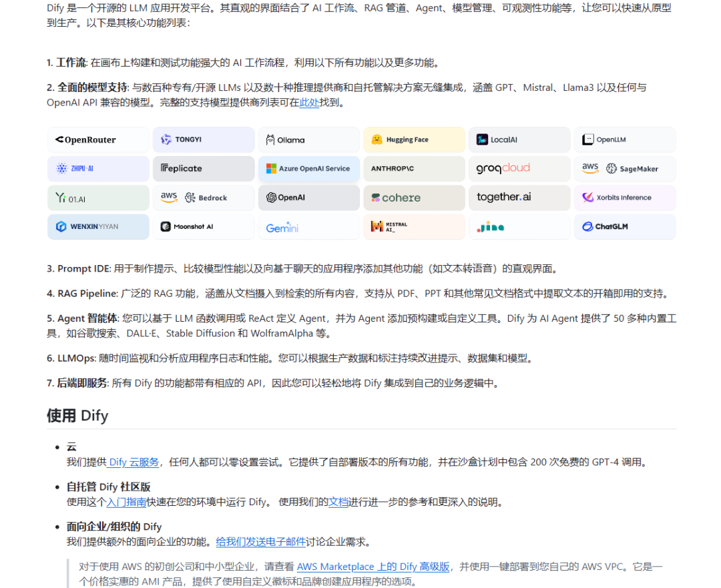Click the AWS Bedrock logo
Image resolution: width=721 pixels, height=588 pixels.
coord(203,198)
